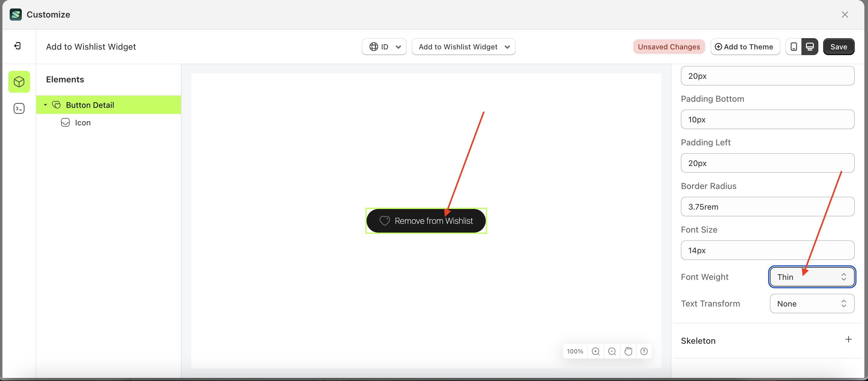Viewport: 868px width, 381px height.
Task: Open the ID locale dropdown
Action: point(384,47)
